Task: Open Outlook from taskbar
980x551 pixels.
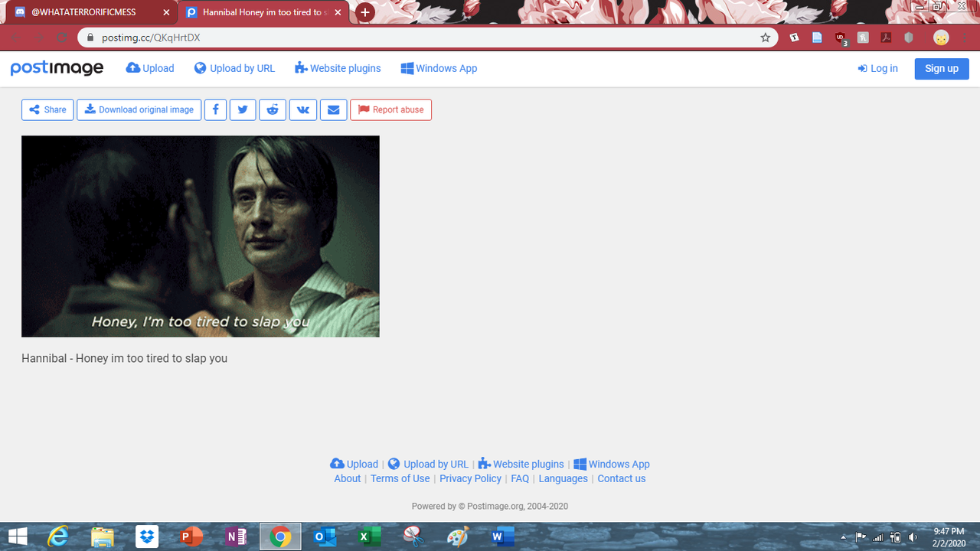Action: coord(325,537)
